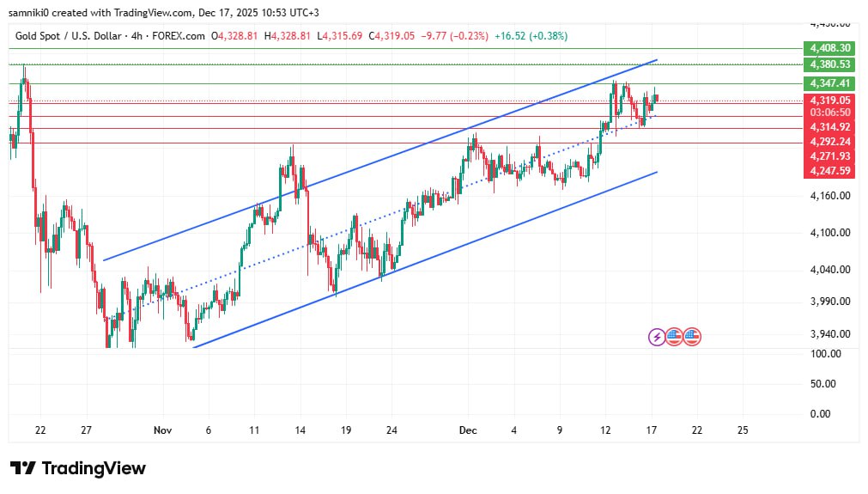Click the 27 date on the time axis
The width and height of the screenshot is (868, 494).
(x=86, y=430)
